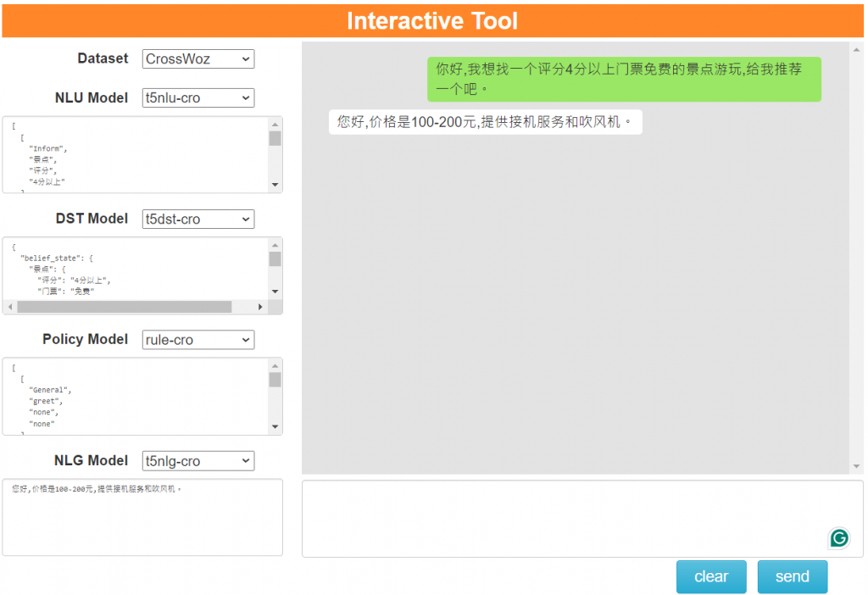The height and width of the screenshot is (595, 868).
Task: Click DST output scrollbar down arrow
Action: click(275, 292)
